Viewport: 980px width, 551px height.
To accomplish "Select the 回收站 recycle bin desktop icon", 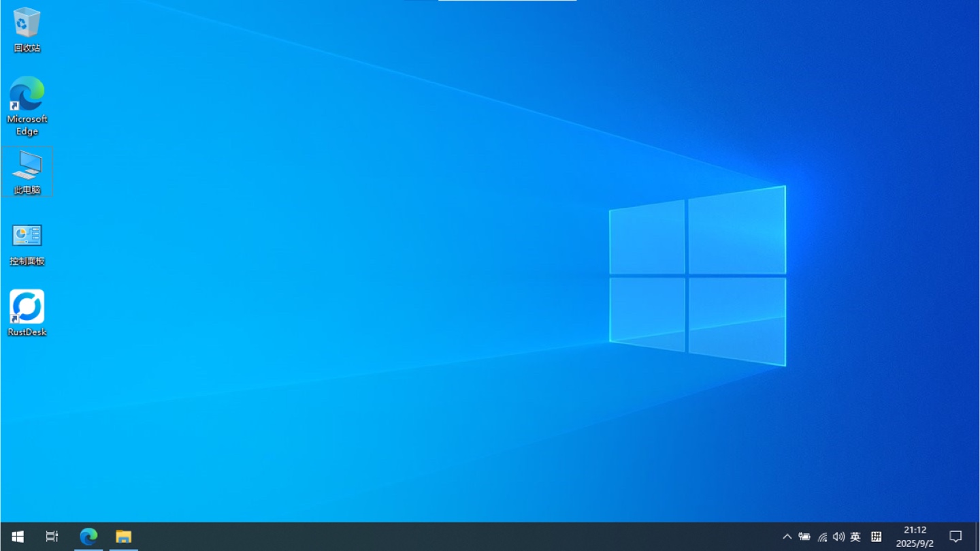I will pyautogui.click(x=27, y=30).
